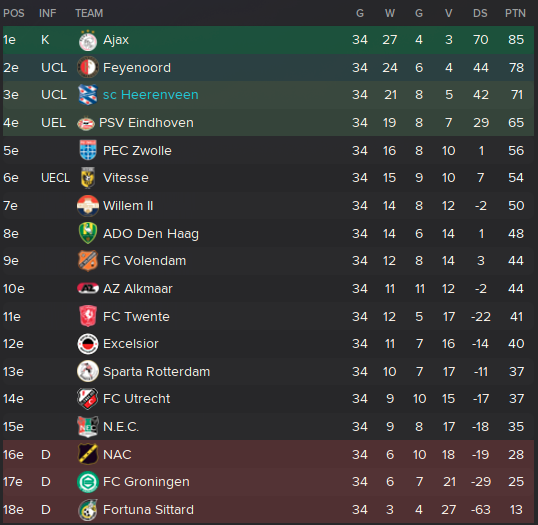The image size is (538, 525).
Task: Click the TEAM column header
Action: point(89,13)
